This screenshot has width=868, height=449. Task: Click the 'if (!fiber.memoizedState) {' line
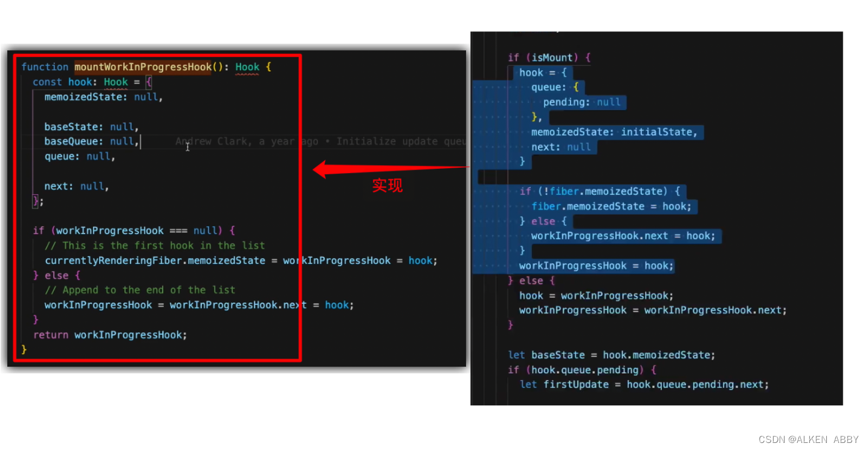[x=600, y=191]
